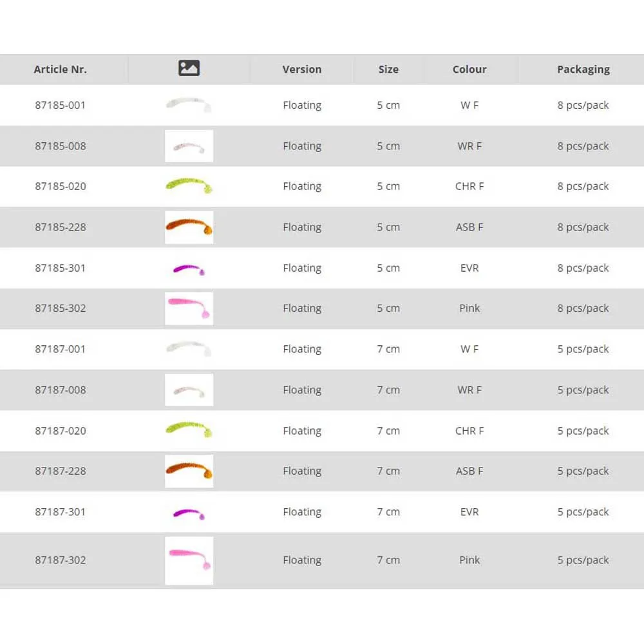644x644 pixels.
Task: Click the Packaging column header
Action: [583, 70]
